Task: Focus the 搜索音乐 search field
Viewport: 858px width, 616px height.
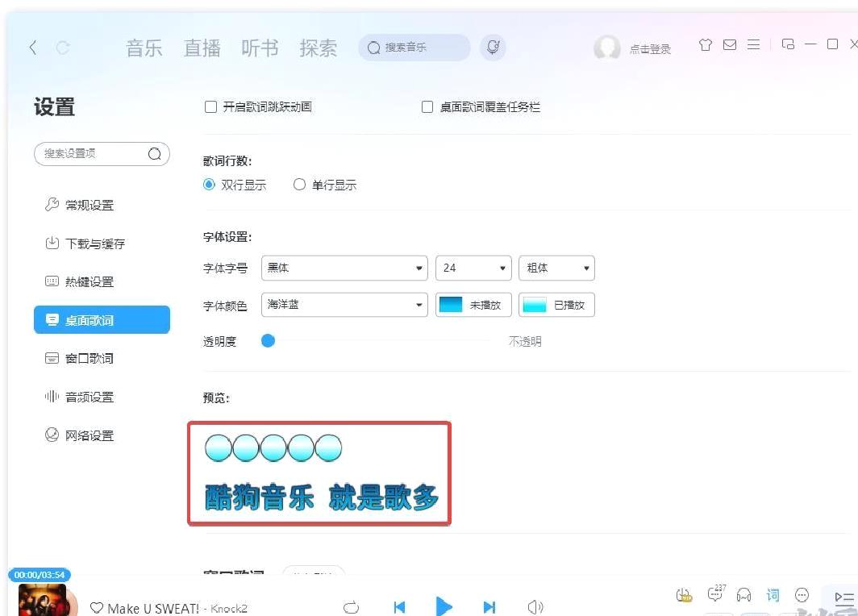Action: tap(414, 48)
